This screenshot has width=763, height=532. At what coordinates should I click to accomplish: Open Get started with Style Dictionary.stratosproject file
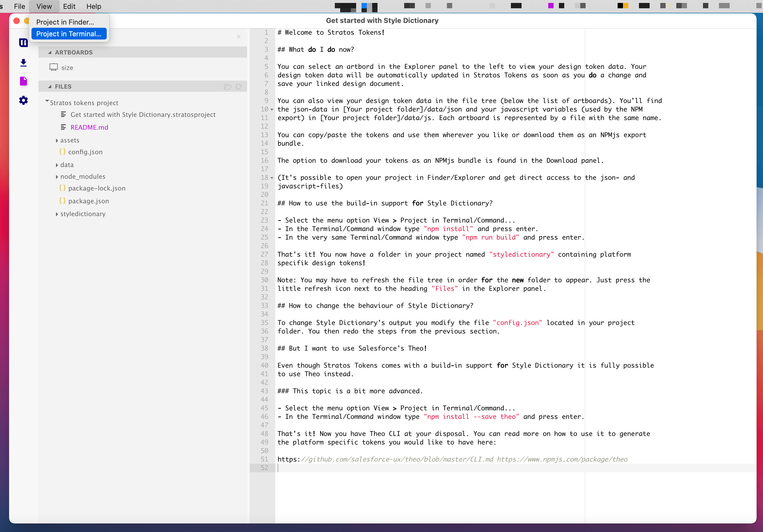coord(143,114)
